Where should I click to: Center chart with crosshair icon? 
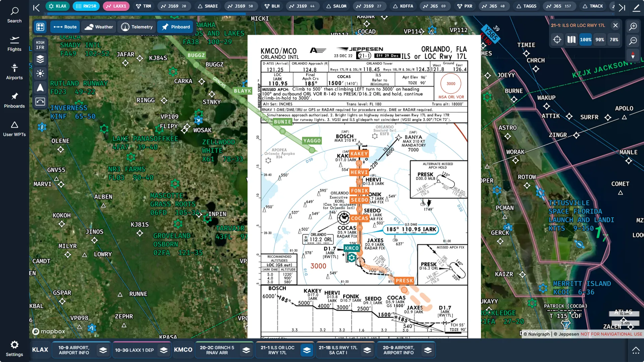557,40
